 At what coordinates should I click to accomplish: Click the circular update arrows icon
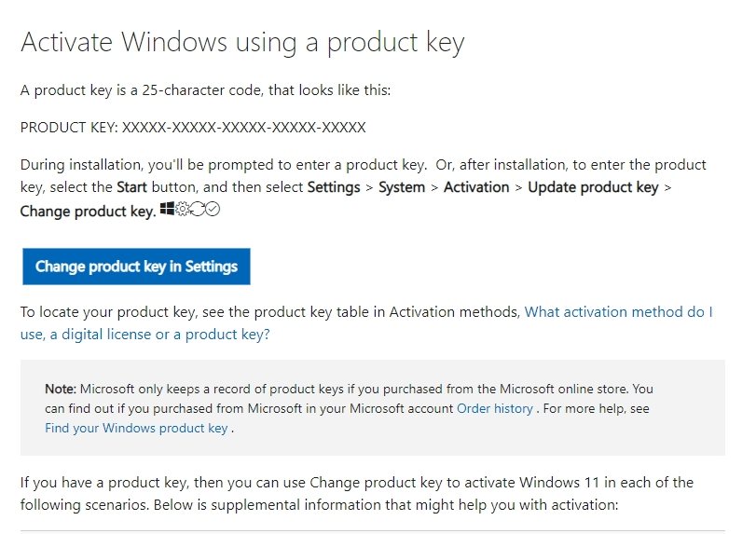point(198,209)
